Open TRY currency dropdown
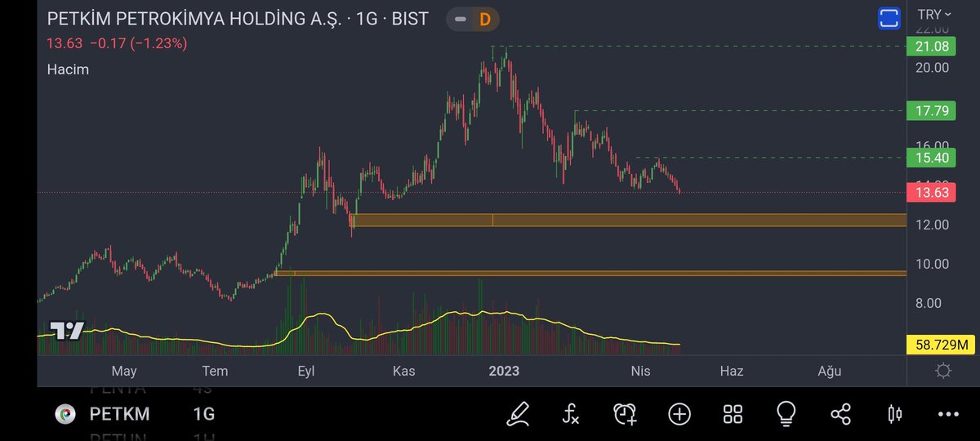 pos(935,14)
